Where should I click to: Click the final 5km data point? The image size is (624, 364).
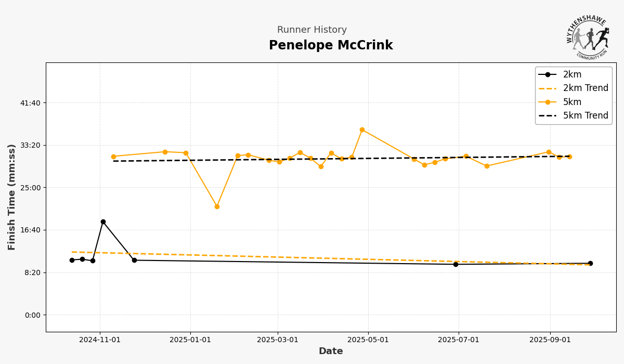pos(569,157)
